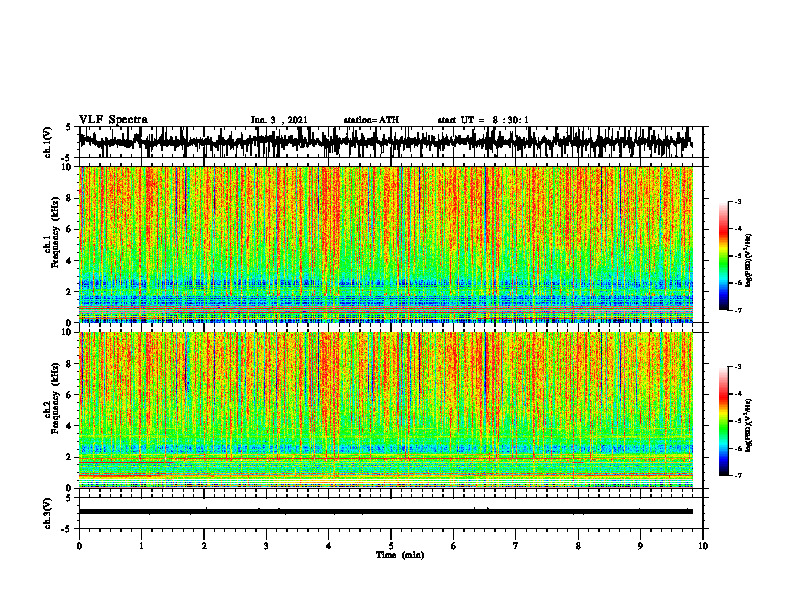
Task: Click the "Time (min)" x-axis label
Action: point(400,555)
